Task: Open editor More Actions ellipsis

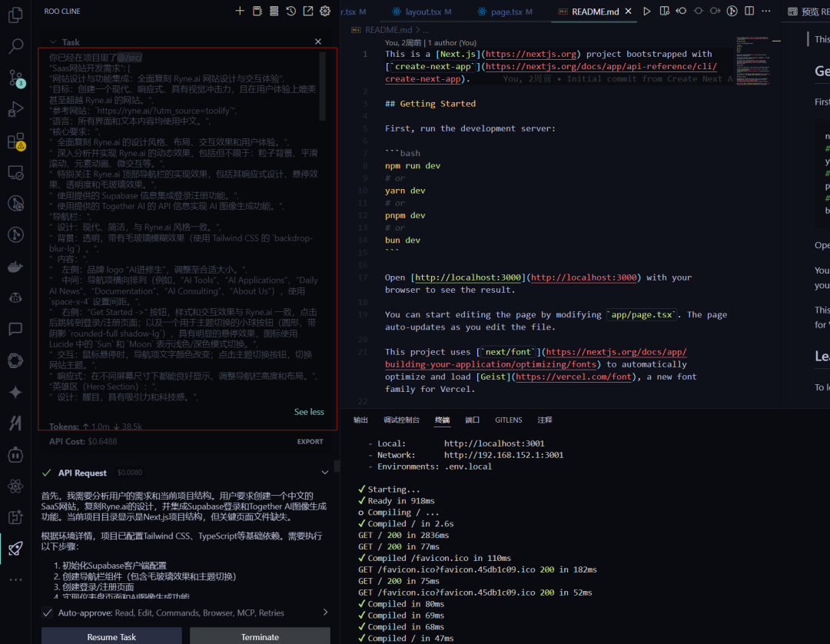Action: pyautogui.click(x=766, y=11)
